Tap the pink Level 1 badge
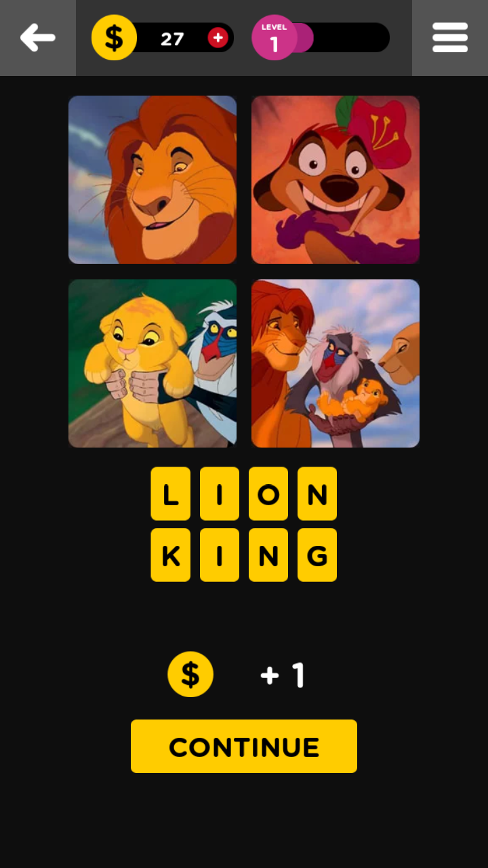 pos(274,38)
